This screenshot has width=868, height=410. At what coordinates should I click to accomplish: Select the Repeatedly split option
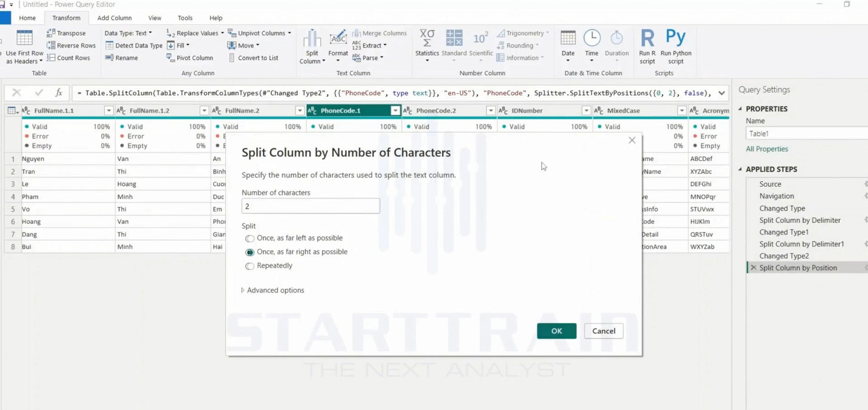250,266
